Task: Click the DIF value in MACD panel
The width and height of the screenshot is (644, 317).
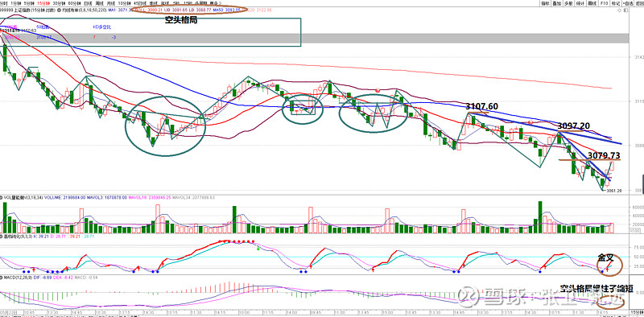Action: coord(43,278)
